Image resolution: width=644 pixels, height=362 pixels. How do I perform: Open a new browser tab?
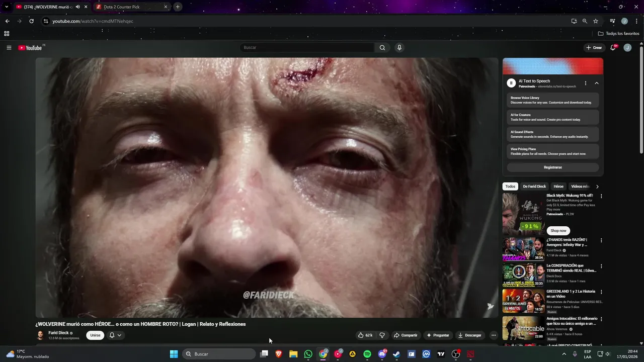click(x=178, y=7)
